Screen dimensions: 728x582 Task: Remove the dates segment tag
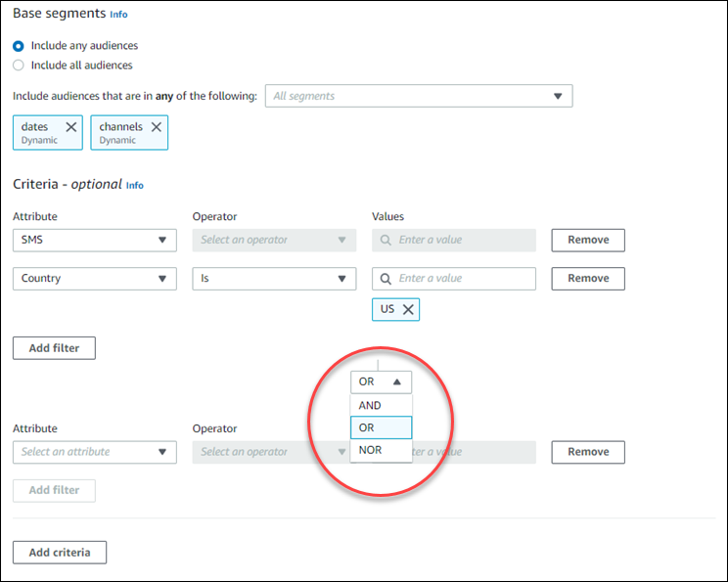coord(71,127)
